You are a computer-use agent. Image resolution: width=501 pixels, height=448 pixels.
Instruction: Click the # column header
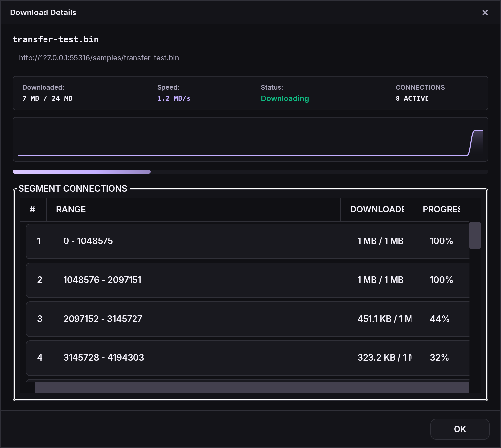point(33,210)
